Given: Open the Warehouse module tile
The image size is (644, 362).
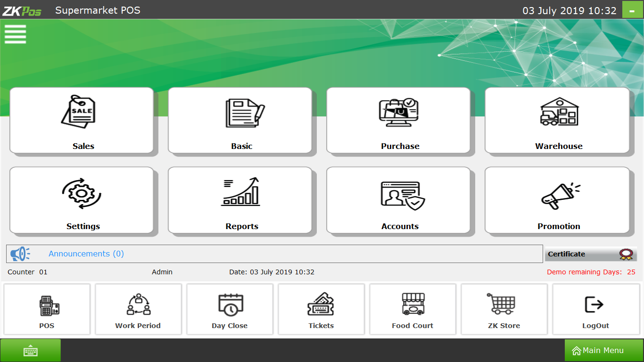Looking at the screenshot, I should pos(557,121).
